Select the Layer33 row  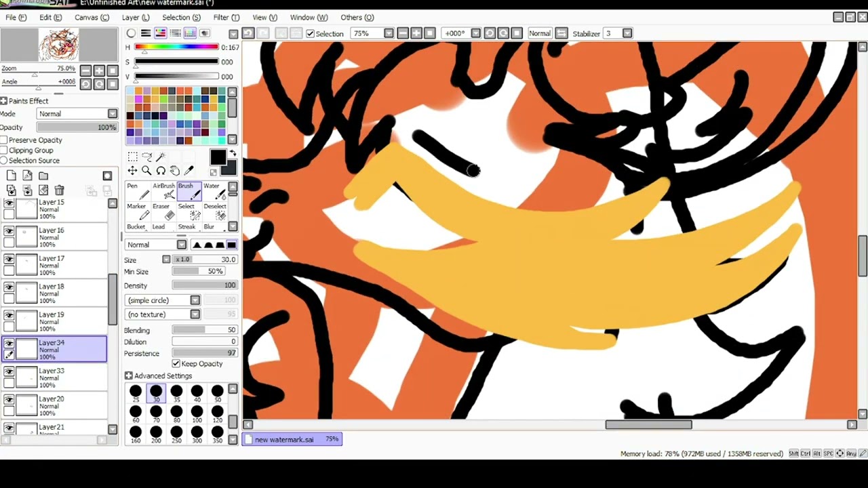(x=54, y=378)
